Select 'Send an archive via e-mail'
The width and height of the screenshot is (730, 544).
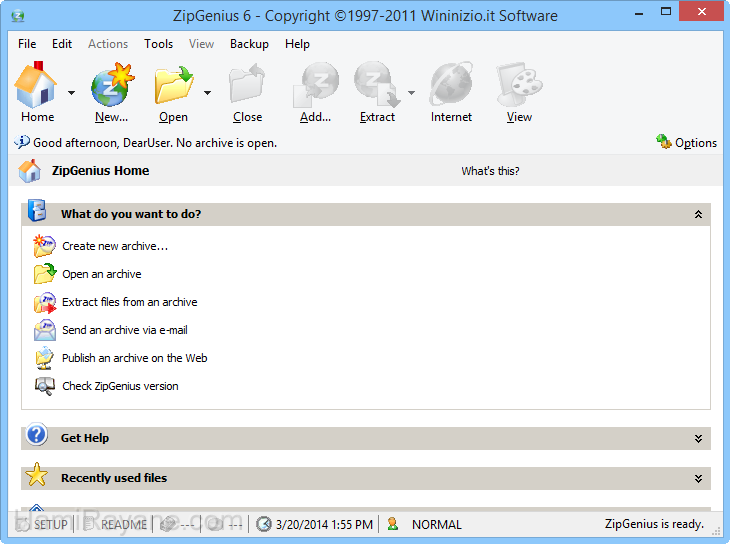coord(124,330)
